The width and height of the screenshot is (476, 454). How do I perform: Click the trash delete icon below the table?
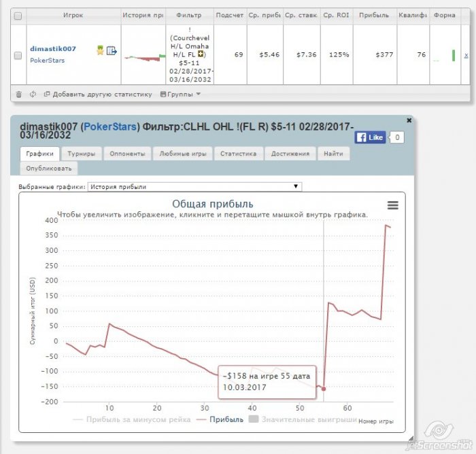(19, 94)
